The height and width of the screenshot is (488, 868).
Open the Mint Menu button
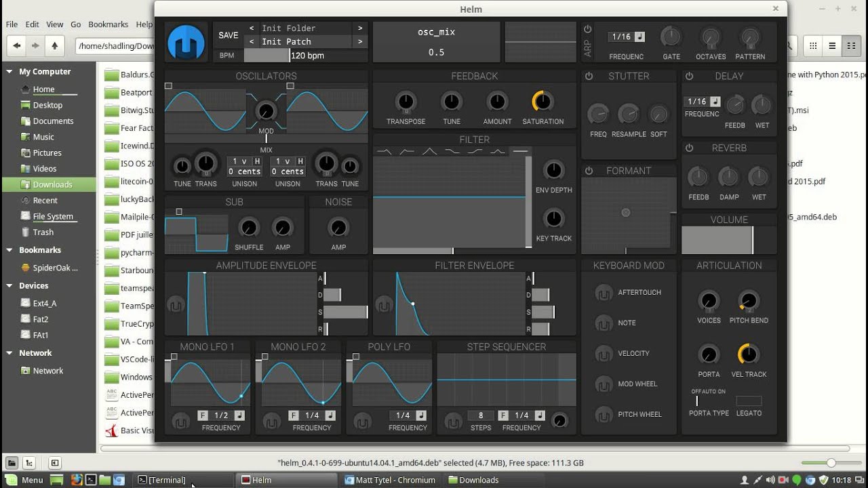[x=25, y=480]
